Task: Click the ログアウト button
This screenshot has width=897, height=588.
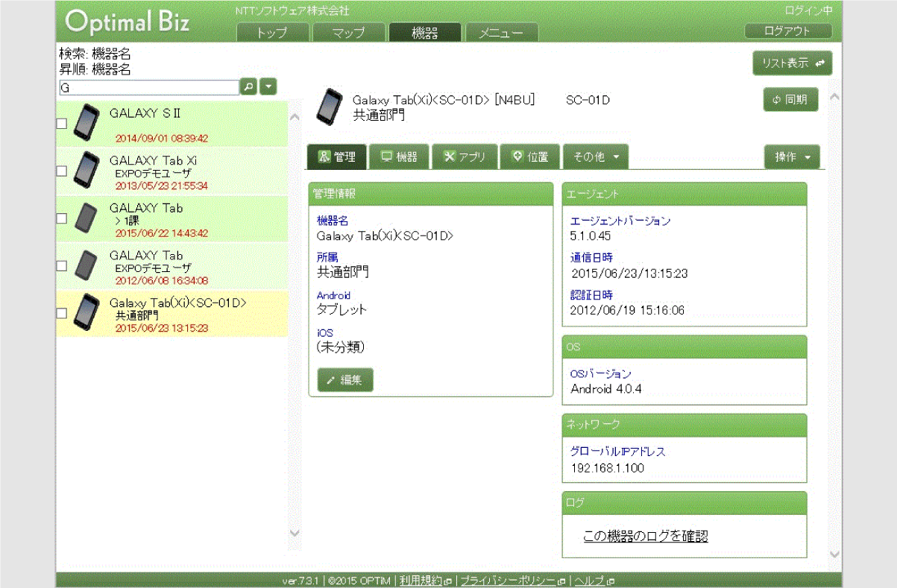Action: (x=787, y=31)
